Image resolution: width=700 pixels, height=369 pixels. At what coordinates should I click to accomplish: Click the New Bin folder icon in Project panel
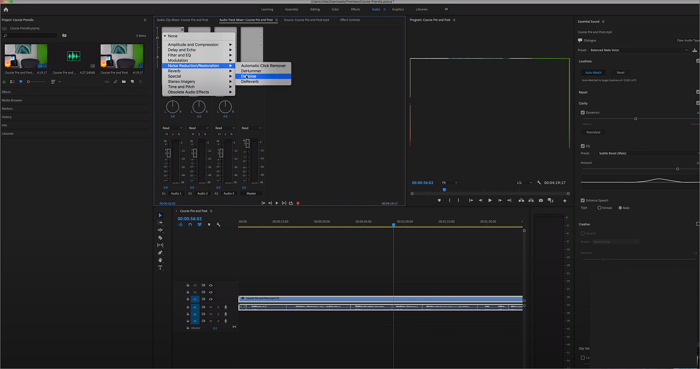coord(124,82)
